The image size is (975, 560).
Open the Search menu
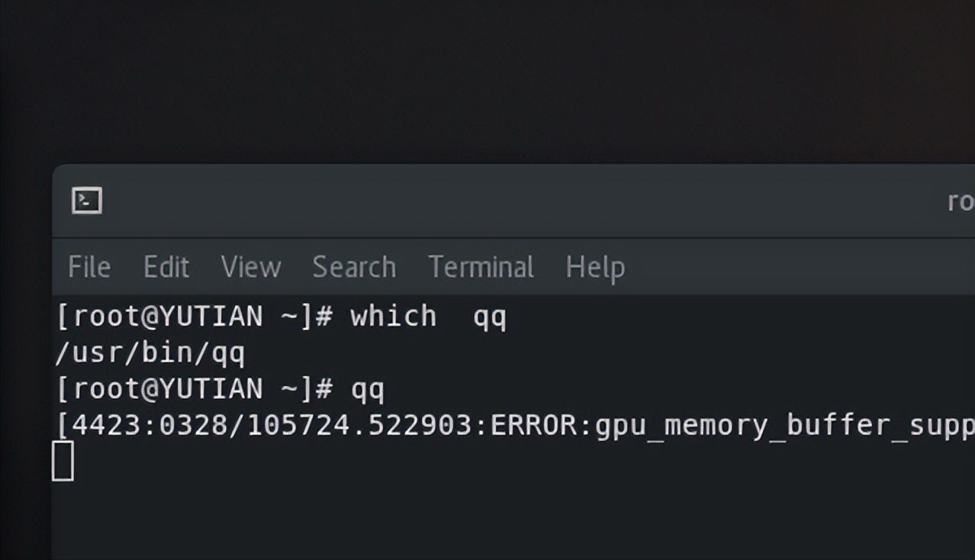click(353, 267)
